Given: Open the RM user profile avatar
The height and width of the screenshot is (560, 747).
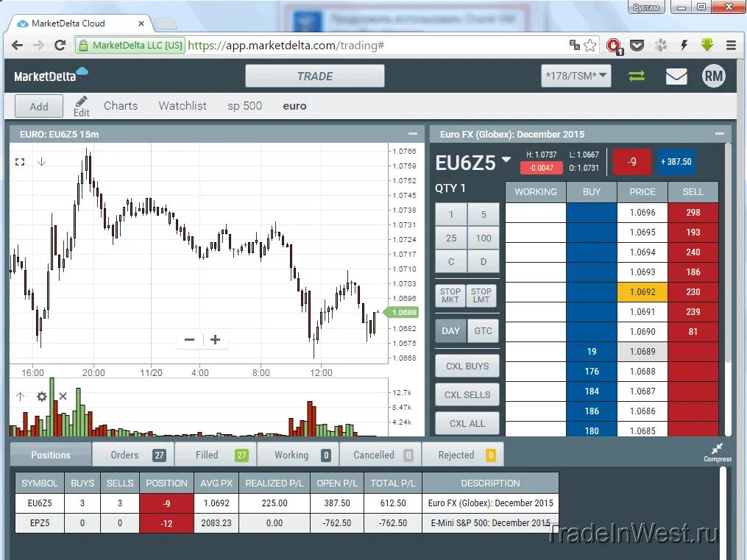Looking at the screenshot, I should click(x=713, y=76).
